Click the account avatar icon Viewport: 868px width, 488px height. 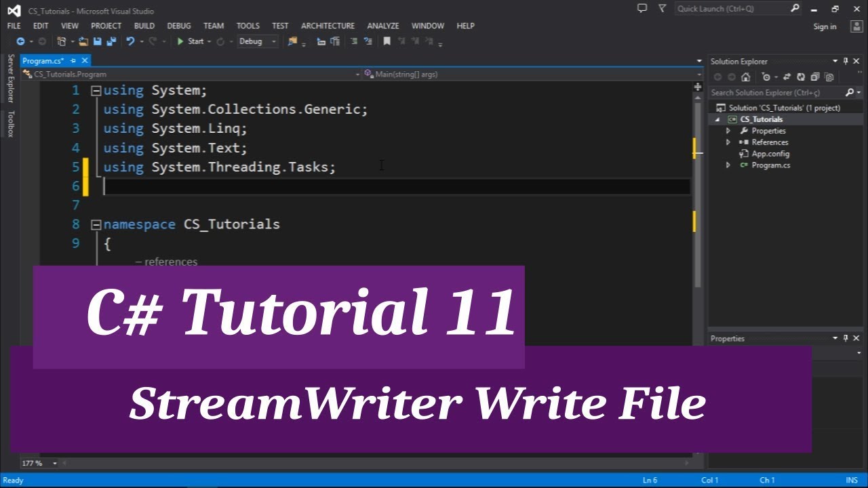pos(856,26)
